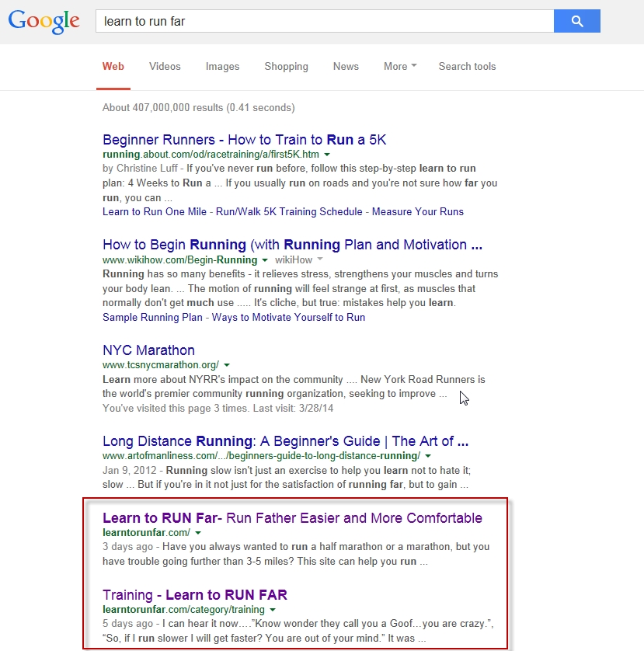Open 'Training - Learn to RUN FAR' result
644x651 pixels.
(195, 594)
